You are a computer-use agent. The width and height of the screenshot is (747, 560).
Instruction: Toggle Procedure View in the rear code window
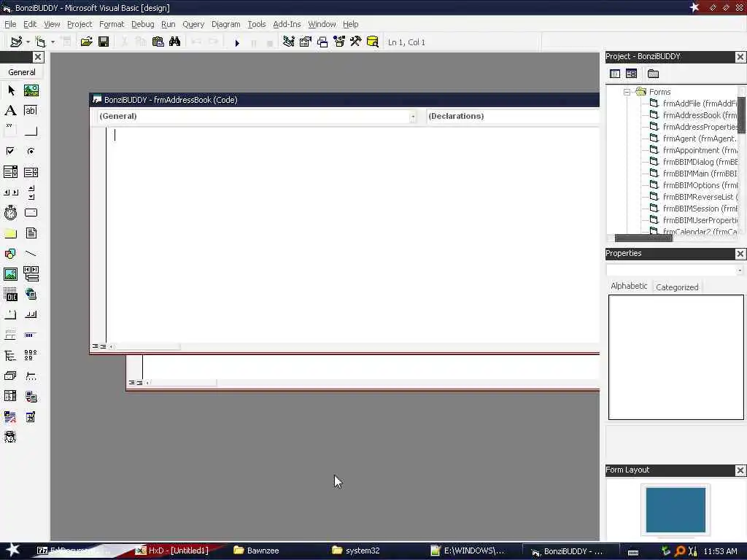131,382
